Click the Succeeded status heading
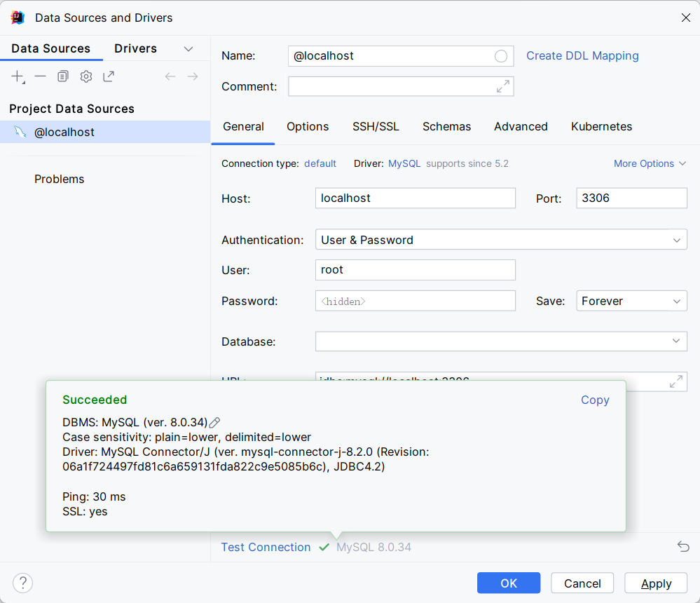The height and width of the screenshot is (603, 700). 95,400
